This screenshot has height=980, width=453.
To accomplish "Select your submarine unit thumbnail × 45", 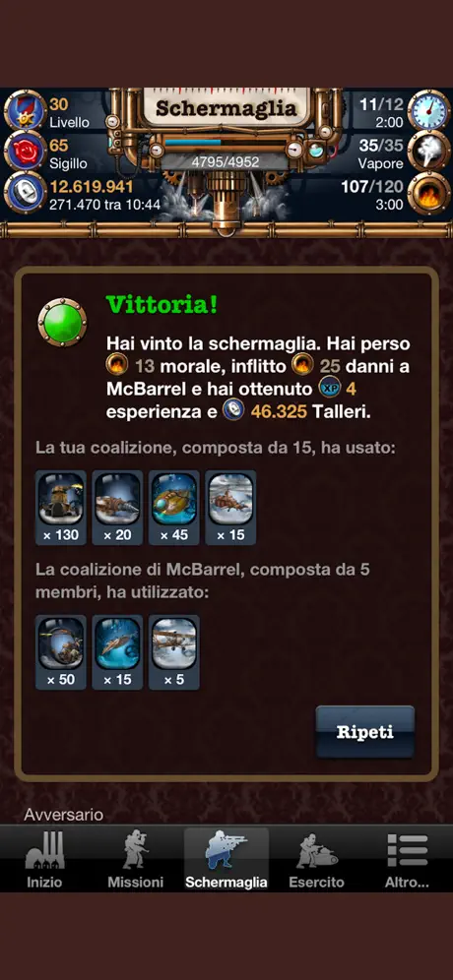I will click(174, 508).
